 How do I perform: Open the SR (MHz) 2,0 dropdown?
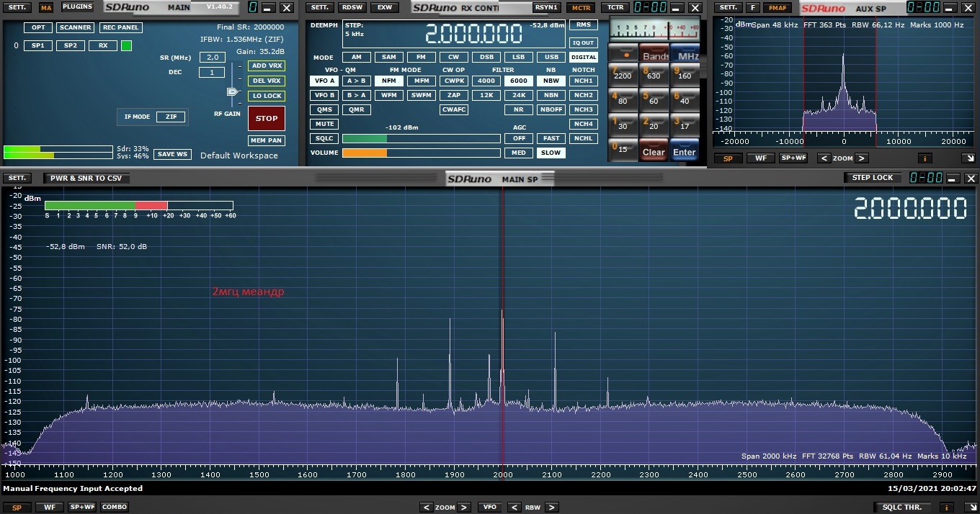pyautogui.click(x=212, y=57)
